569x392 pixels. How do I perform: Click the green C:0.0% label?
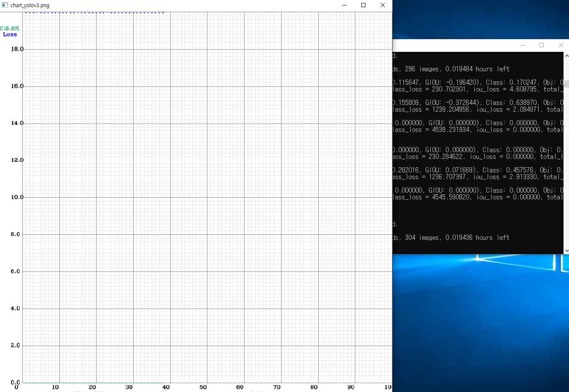point(10,28)
